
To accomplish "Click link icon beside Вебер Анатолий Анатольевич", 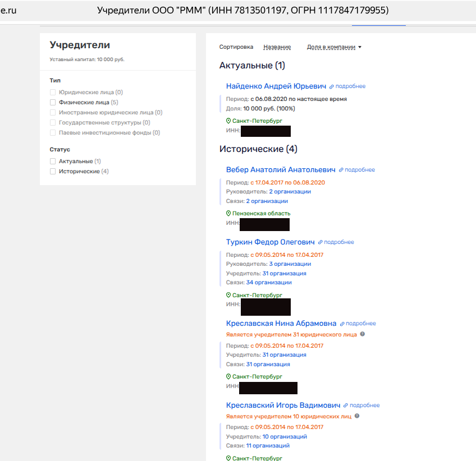I will point(341,170).
